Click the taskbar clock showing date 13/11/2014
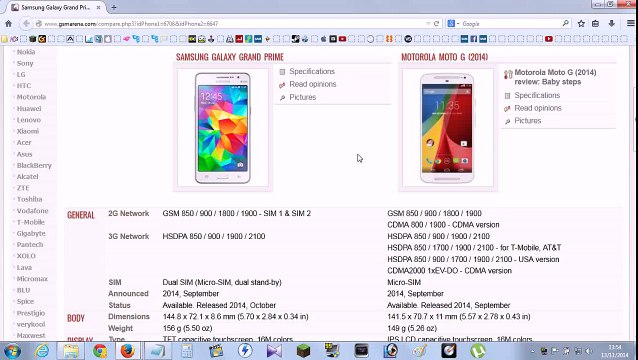This screenshot has height=360, width=638. click(615, 351)
